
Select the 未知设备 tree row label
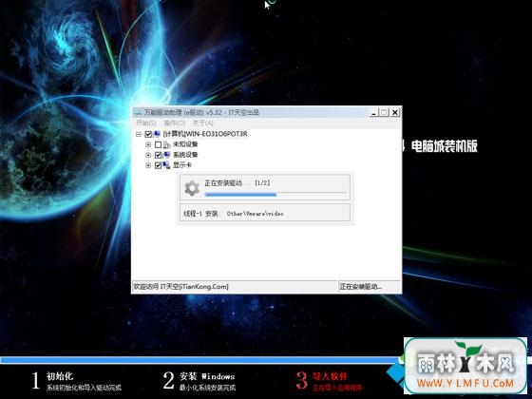(185, 144)
